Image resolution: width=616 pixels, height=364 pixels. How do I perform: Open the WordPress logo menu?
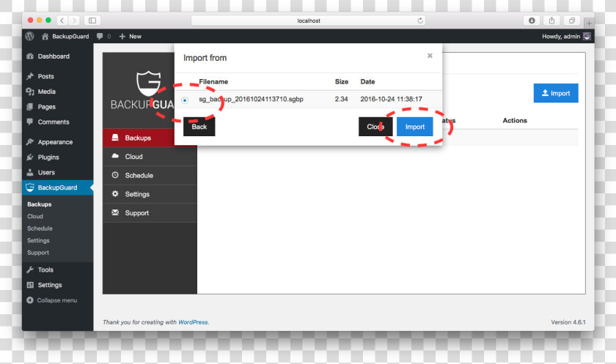point(29,36)
